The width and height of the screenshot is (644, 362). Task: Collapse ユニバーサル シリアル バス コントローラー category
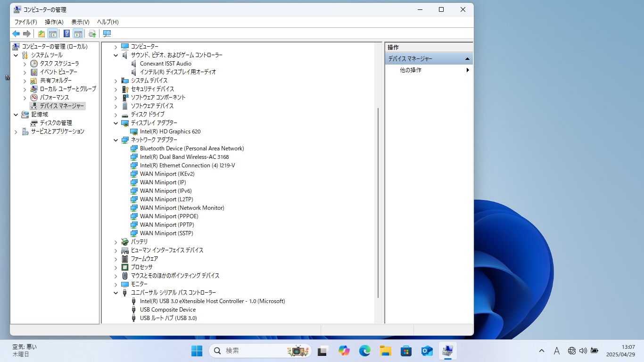point(116,293)
